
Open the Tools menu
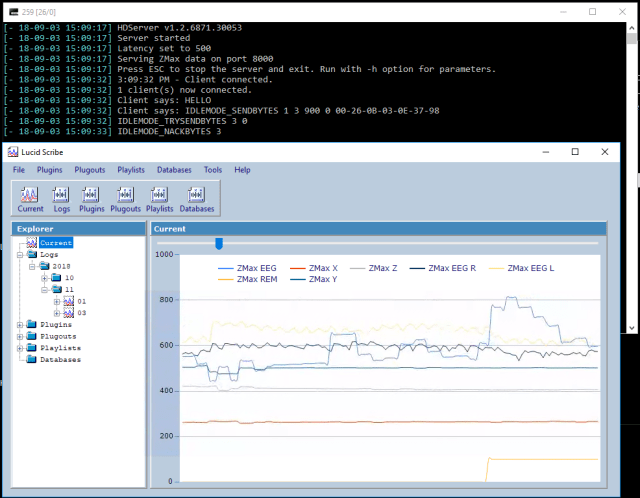(x=212, y=170)
